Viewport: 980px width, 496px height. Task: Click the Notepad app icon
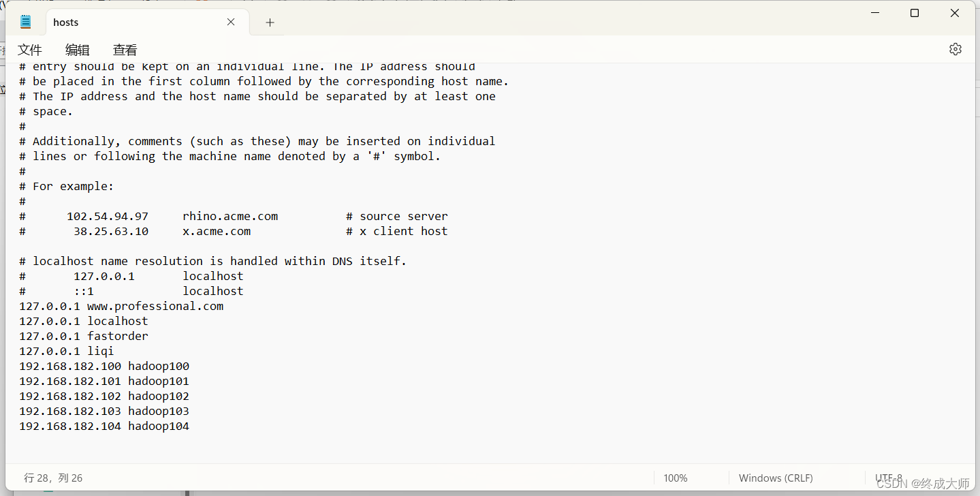point(26,22)
